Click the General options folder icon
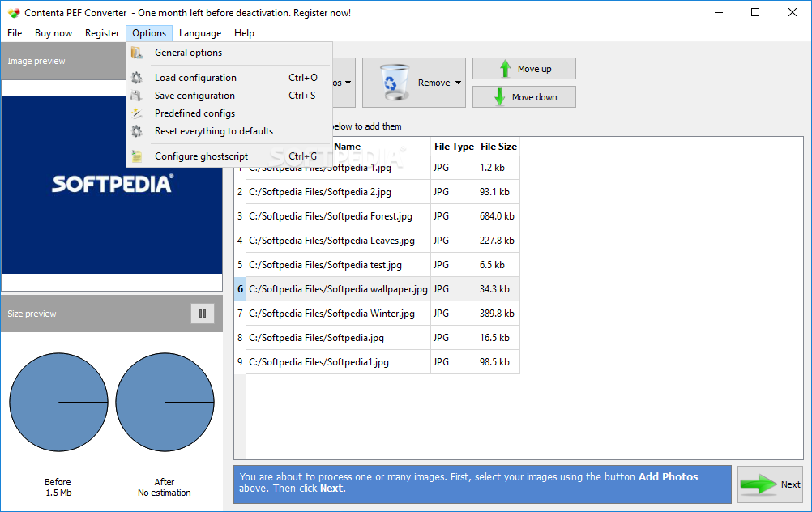 [137, 53]
